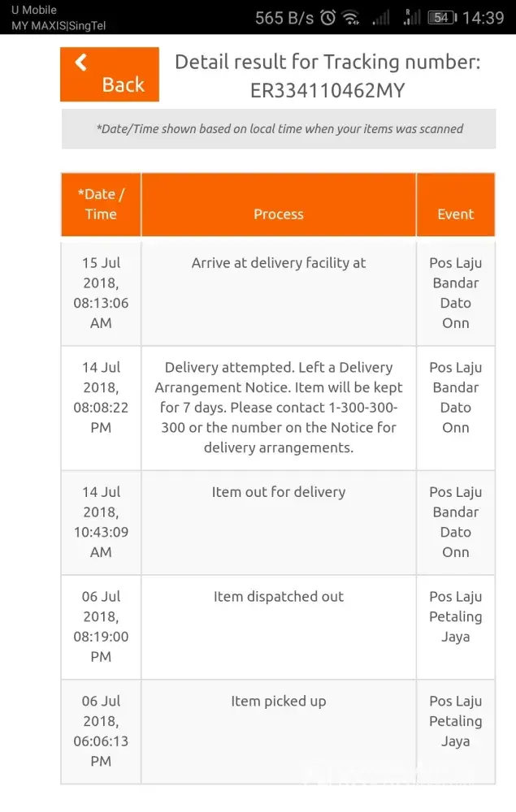The width and height of the screenshot is (516, 812).
Task: Tap the 14:39 clock in status bar
Action: coord(483,17)
